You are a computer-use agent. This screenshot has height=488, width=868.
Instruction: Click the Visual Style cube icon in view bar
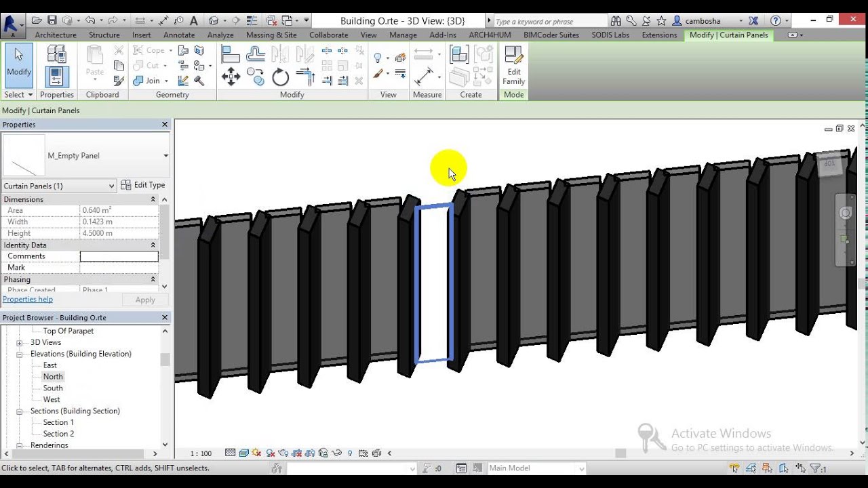tap(243, 453)
